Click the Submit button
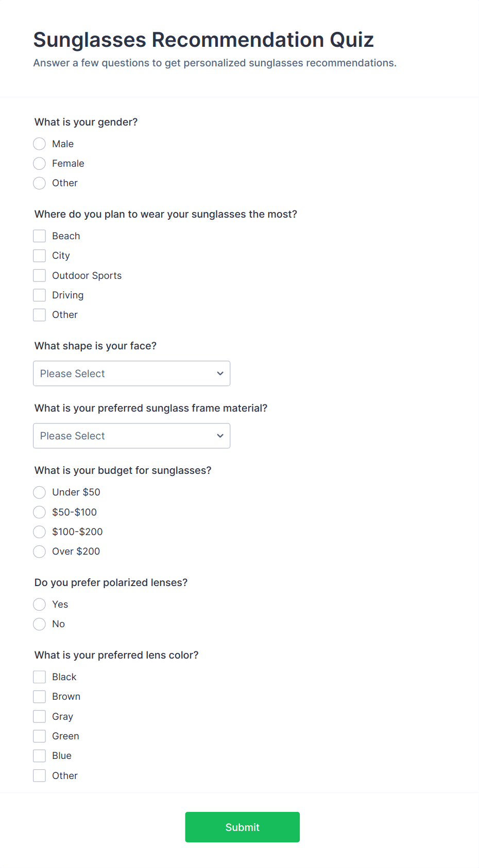Viewport: 479px width, 868px height. coord(242,827)
